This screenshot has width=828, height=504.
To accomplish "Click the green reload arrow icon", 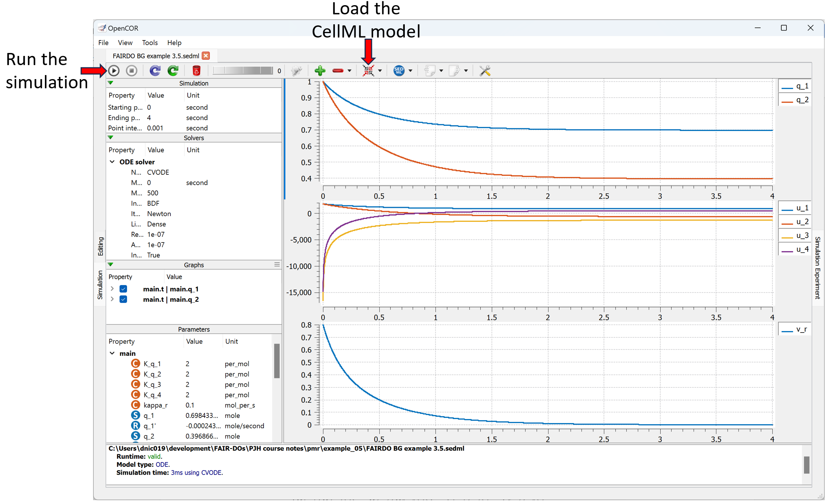I will pos(173,70).
